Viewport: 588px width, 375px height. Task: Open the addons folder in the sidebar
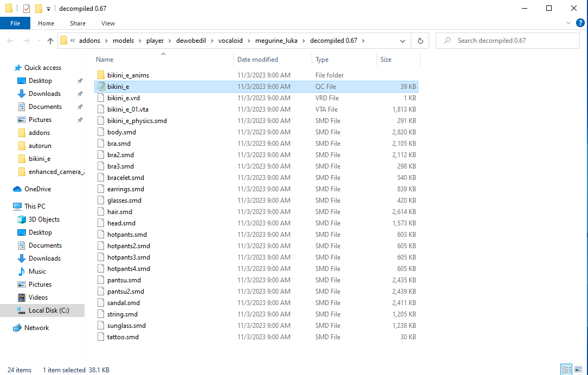click(x=39, y=133)
